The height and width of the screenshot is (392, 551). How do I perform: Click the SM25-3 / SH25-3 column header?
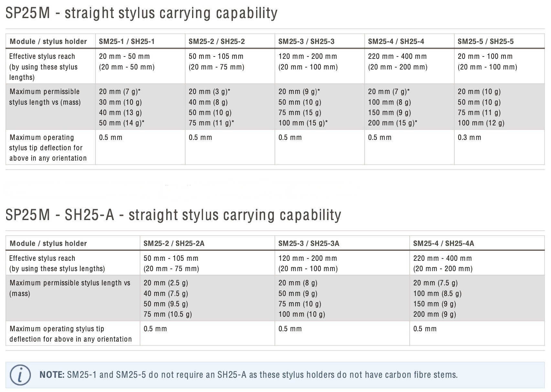pyautogui.click(x=306, y=41)
